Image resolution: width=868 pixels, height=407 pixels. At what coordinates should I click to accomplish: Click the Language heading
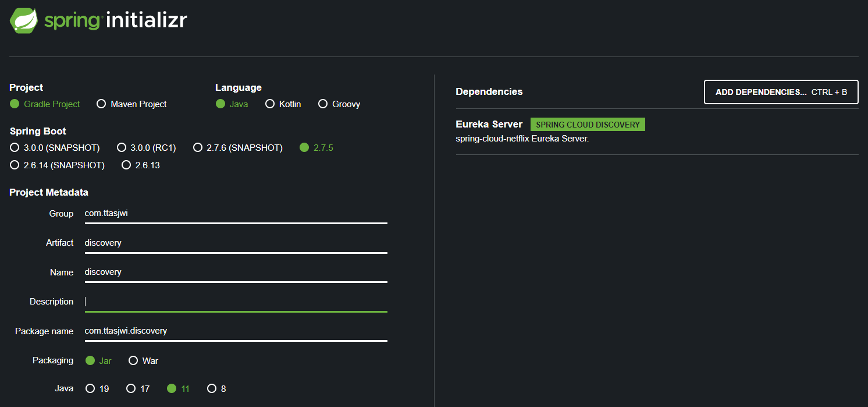point(239,88)
